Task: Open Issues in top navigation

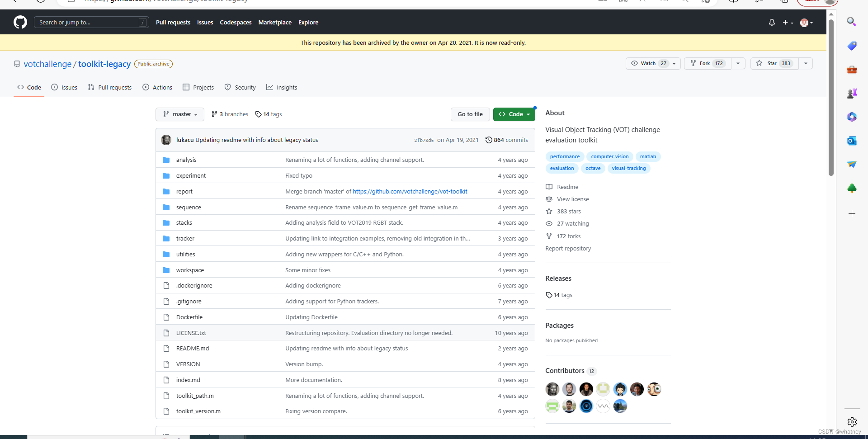Action: (205, 22)
